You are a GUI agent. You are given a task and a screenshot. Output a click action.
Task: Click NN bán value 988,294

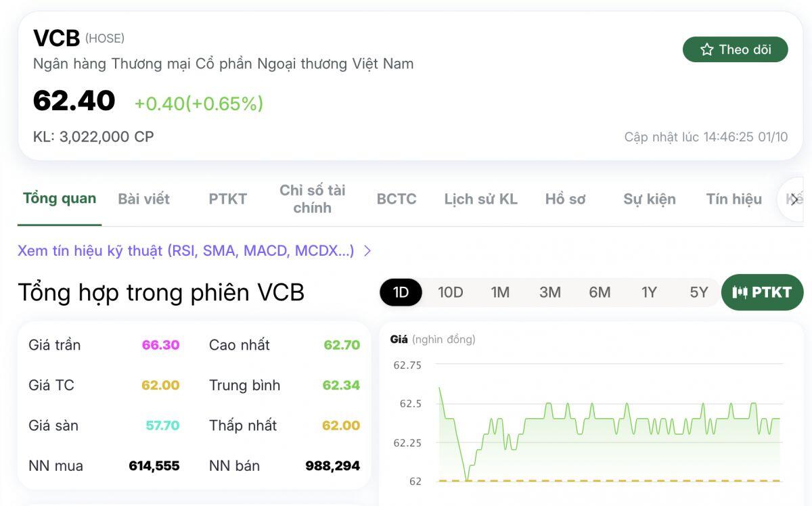[x=333, y=465]
